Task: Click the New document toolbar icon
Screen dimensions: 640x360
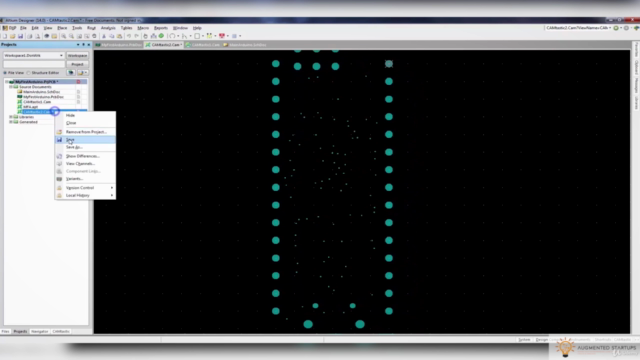Action: click(x=4, y=36)
